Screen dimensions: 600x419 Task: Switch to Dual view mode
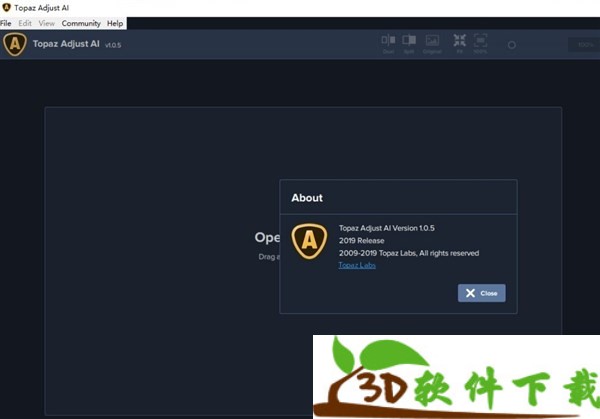point(388,44)
